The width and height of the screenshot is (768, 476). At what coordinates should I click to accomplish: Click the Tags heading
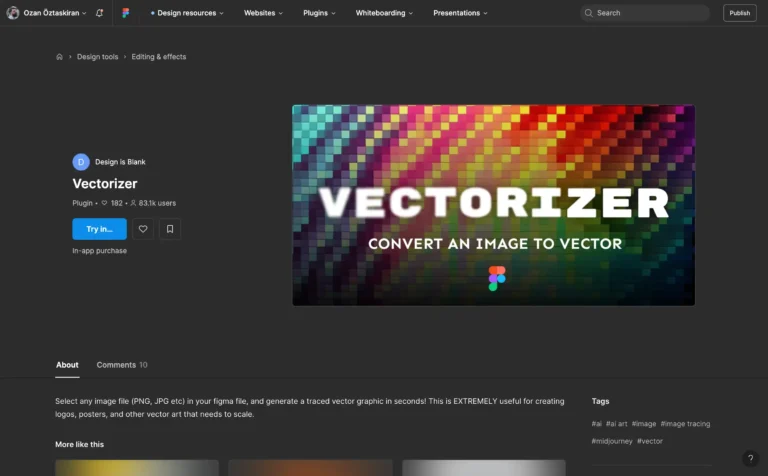click(x=600, y=401)
